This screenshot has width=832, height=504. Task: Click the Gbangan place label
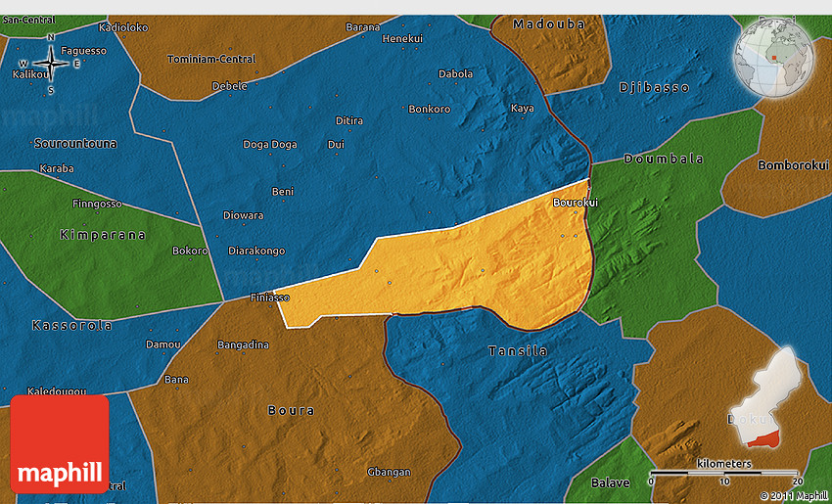tap(389, 473)
